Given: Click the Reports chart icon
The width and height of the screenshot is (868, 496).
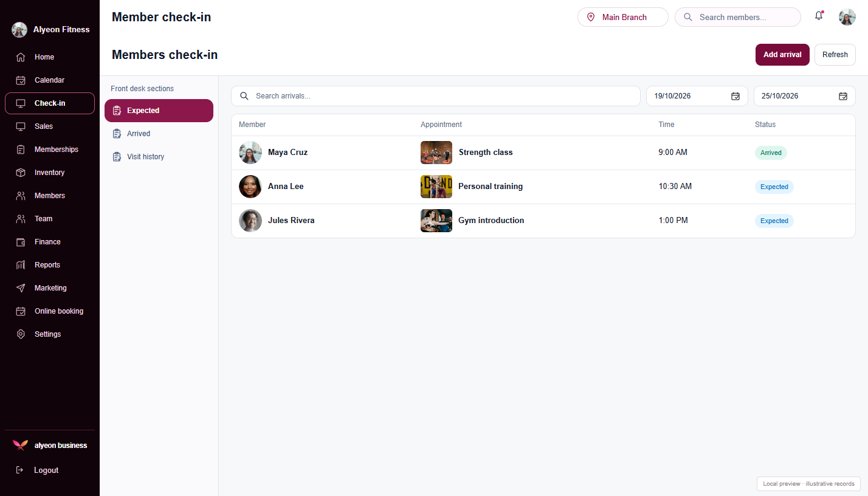Looking at the screenshot, I should (21, 265).
